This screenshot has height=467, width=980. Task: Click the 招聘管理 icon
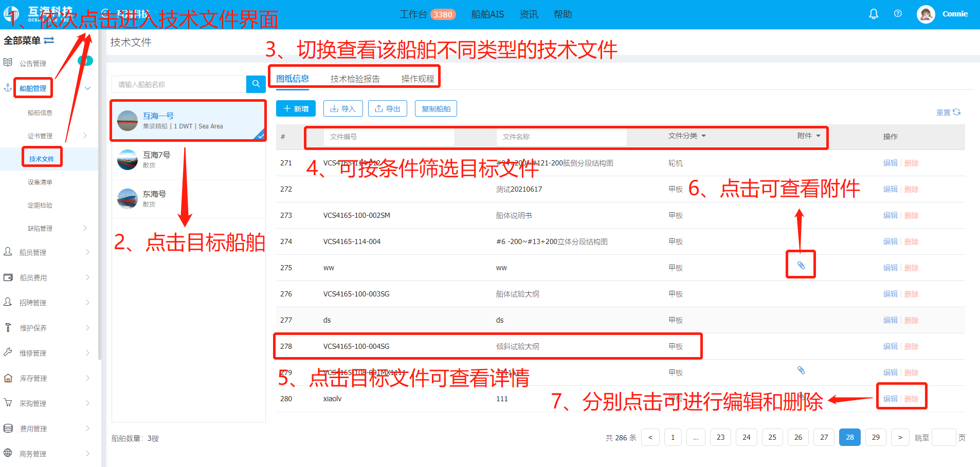pos(8,302)
